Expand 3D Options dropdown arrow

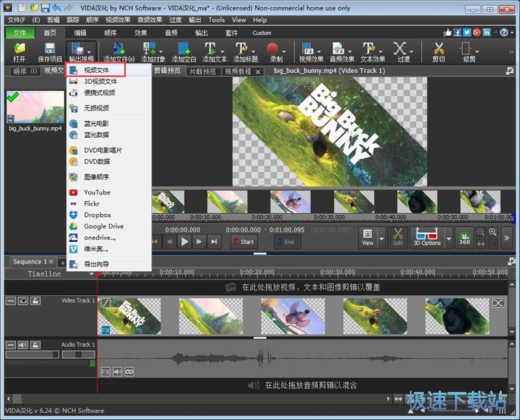tap(448, 238)
